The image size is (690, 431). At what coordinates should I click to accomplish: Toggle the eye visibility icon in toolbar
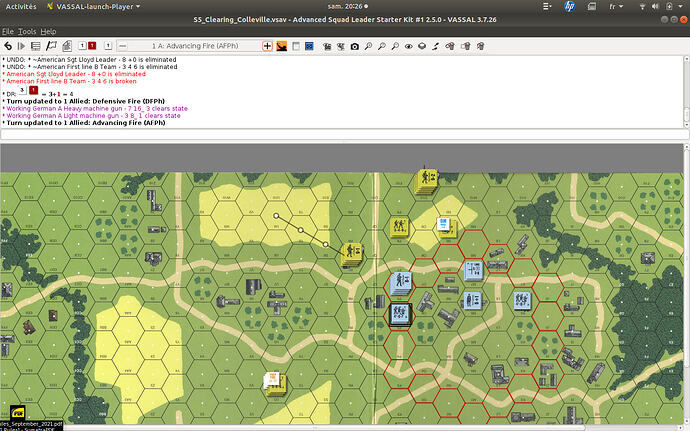point(409,46)
